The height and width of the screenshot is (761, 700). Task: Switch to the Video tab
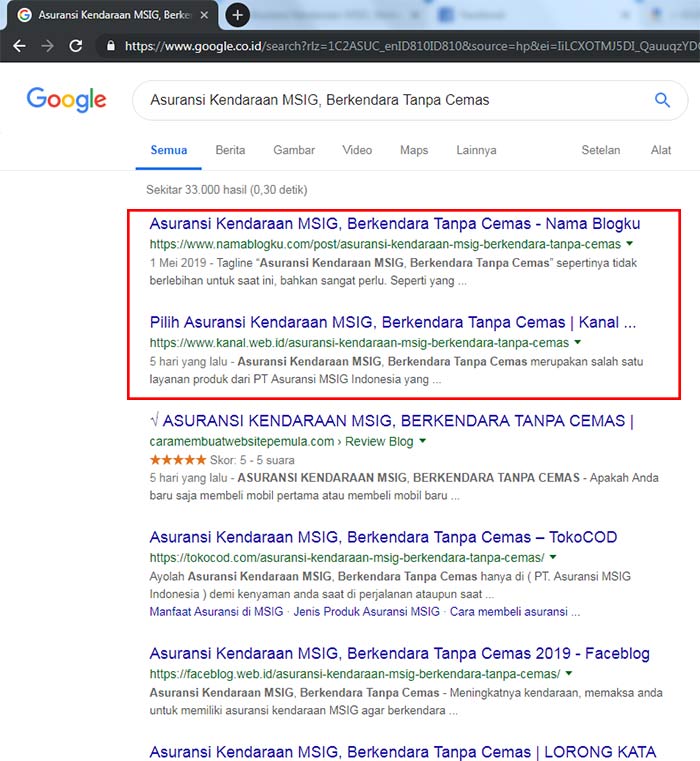click(357, 150)
